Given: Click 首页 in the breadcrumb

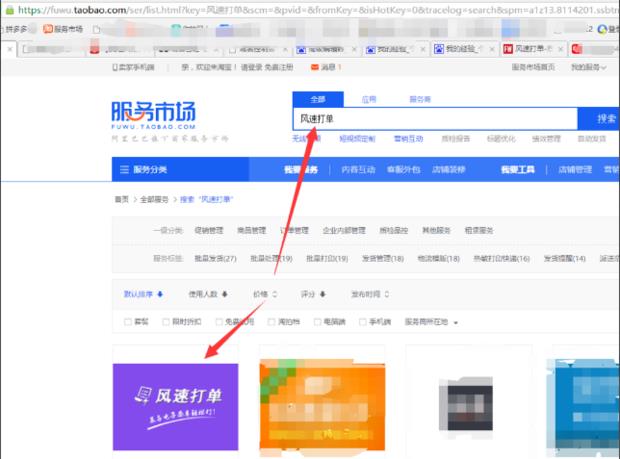Looking at the screenshot, I should point(121,199).
